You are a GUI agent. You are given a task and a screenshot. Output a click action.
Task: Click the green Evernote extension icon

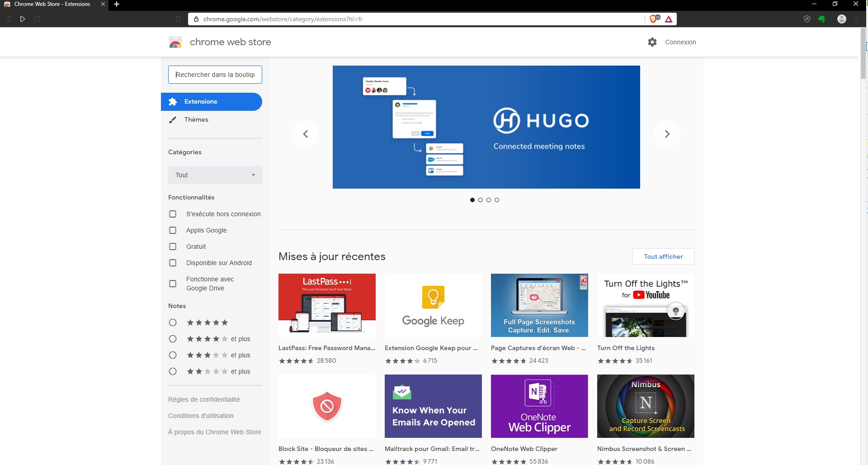point(821,19)
